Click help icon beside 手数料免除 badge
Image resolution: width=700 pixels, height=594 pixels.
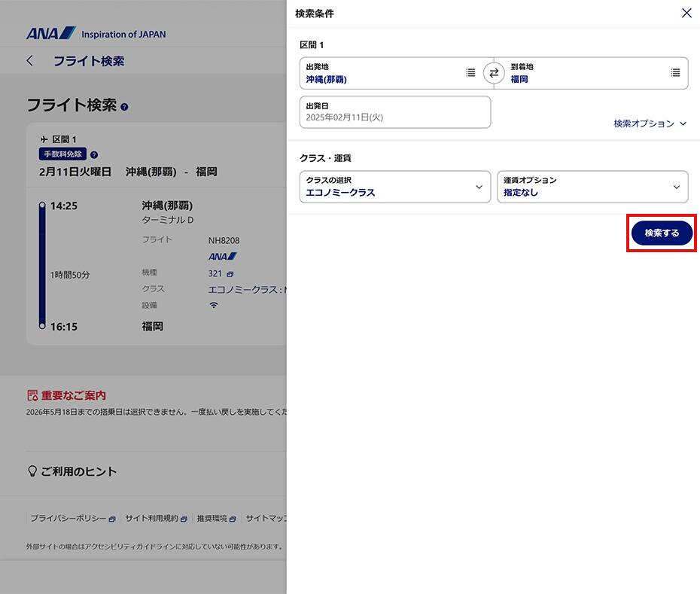[94, 154]
